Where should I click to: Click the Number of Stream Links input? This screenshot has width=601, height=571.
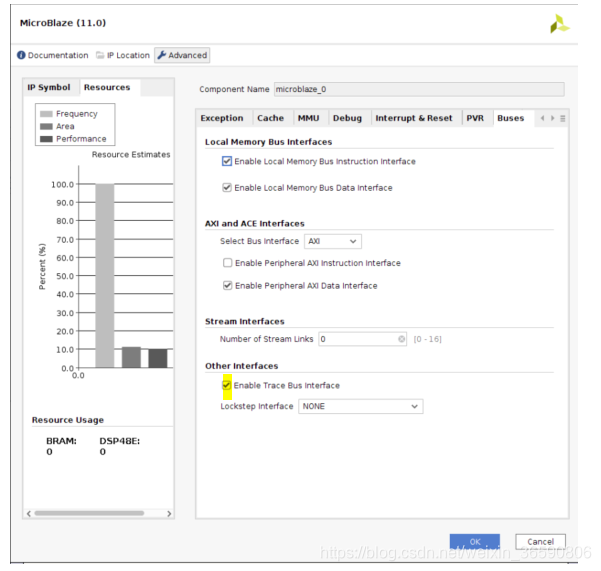tap(362, 339)
